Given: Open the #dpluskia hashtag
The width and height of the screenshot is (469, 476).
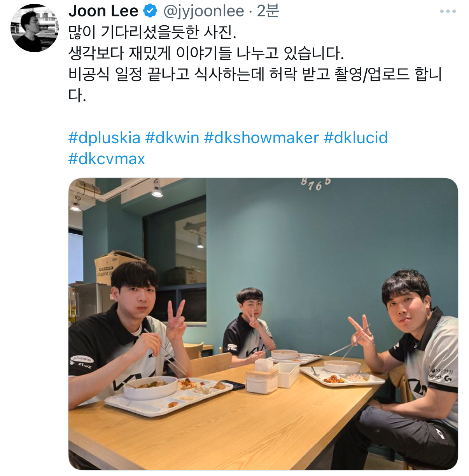Looking at the screenshot, I should (104, 138).
